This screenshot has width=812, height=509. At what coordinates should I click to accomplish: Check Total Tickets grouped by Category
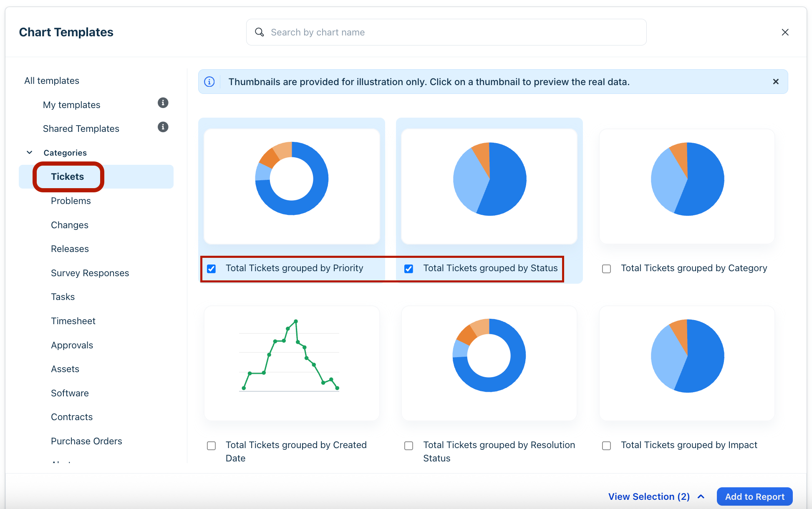tap(606, 269)
